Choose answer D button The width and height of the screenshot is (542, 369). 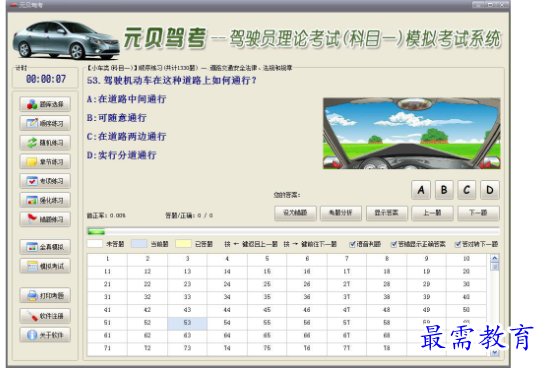click(490, 190)
